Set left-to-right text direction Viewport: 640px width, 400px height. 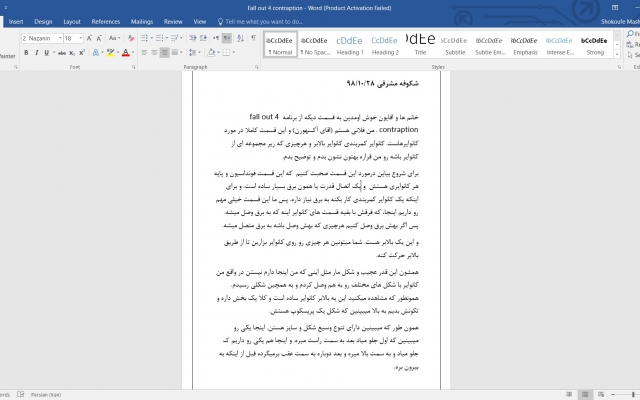coord(216,38)
